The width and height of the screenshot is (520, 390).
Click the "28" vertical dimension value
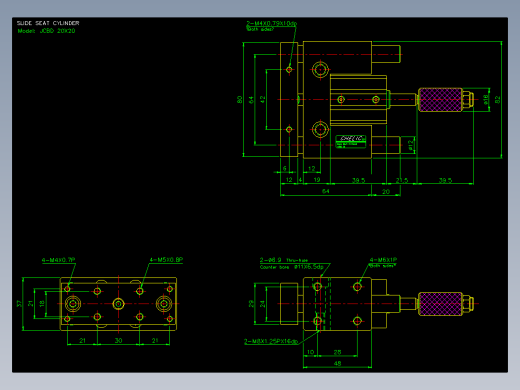pyautogui.click(x=251, y=304)
